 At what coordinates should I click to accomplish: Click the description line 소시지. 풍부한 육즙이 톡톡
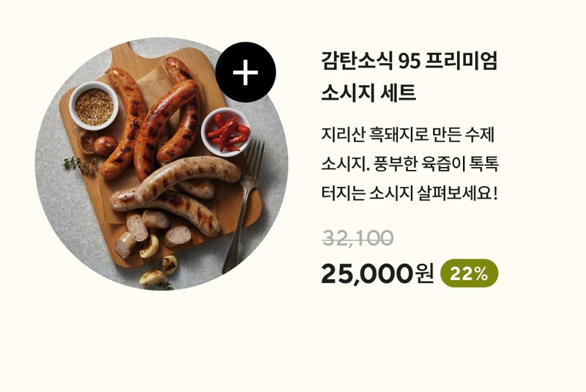coord(410,164)
